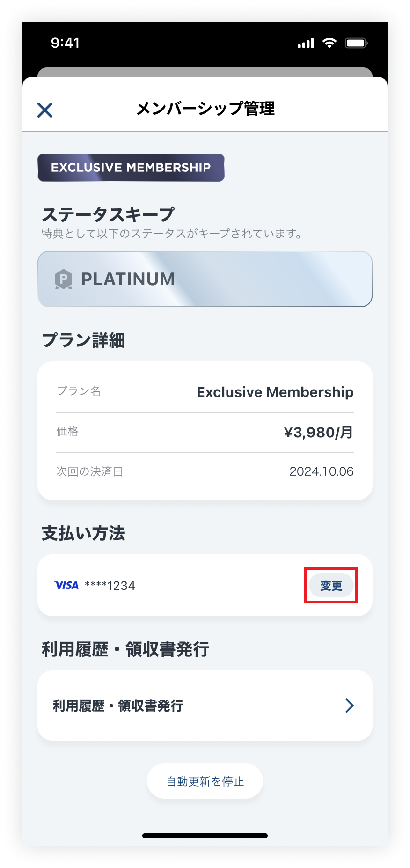Tap 自動更新を停止 button

pyautogui.click(x=205, y=781)
